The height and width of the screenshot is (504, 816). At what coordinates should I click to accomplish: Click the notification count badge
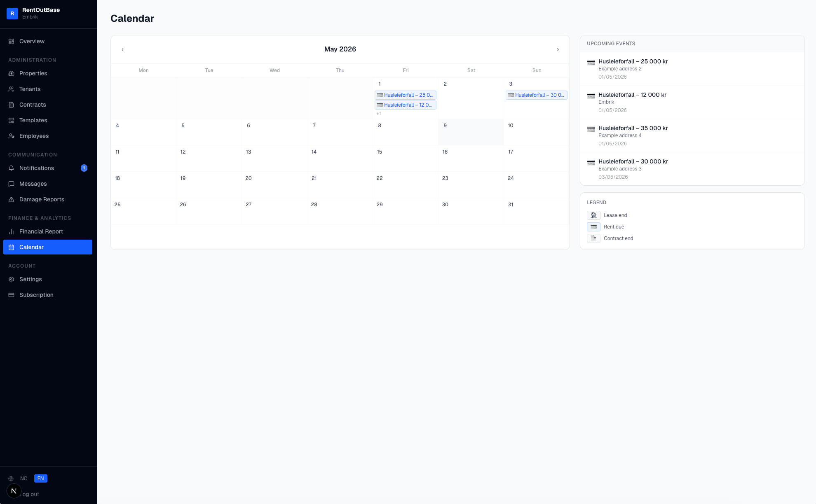point(84,168)
